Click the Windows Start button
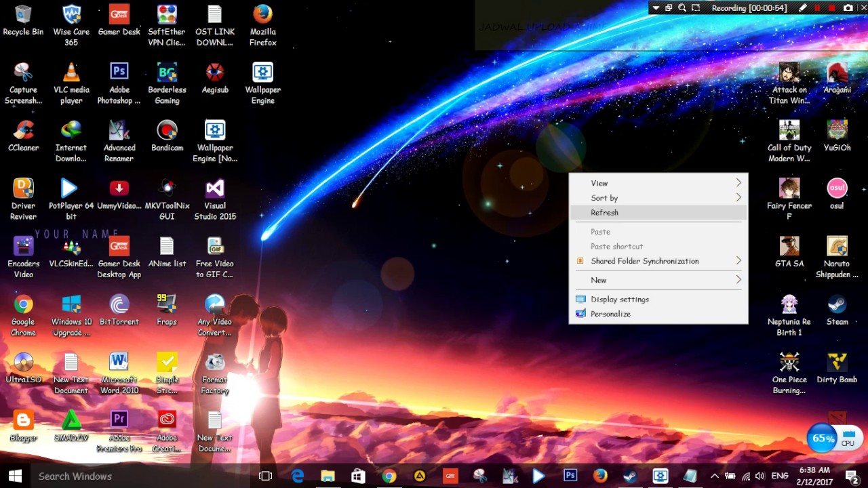 coord(15,476)
